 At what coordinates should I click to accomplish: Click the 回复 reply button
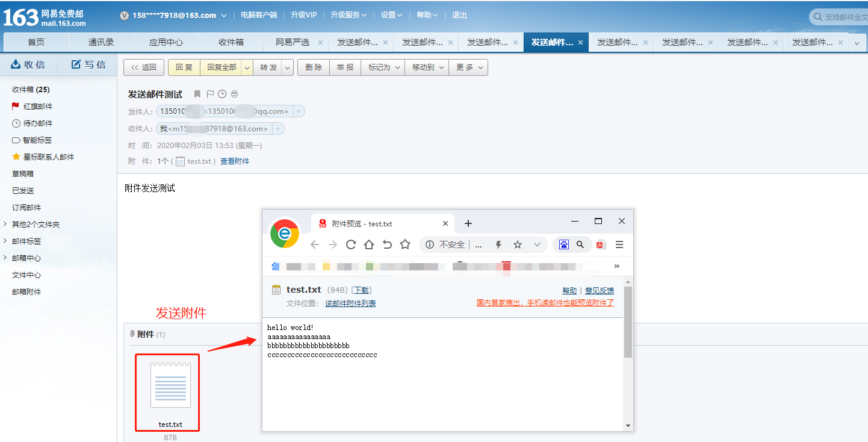click(184, 67)
